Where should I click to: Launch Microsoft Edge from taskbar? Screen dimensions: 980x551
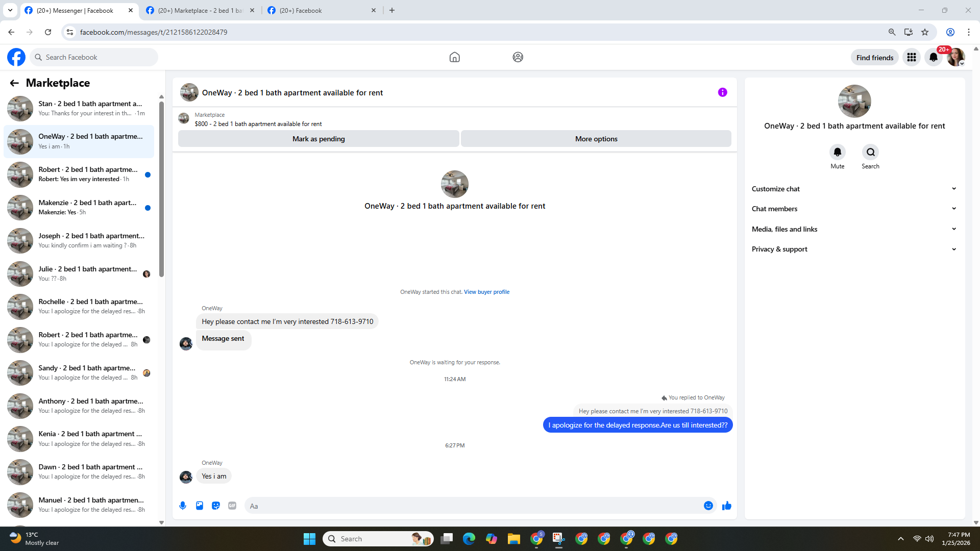tap(469, 539)
